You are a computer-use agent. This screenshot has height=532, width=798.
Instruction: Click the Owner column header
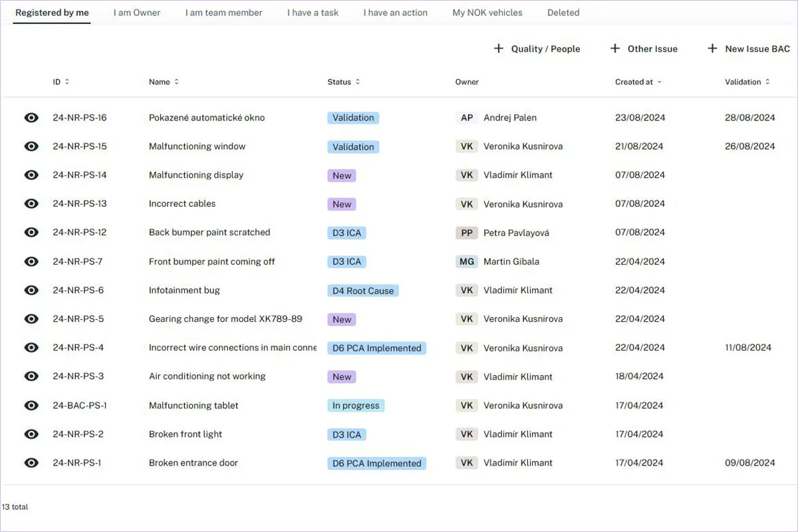[x=467, y=82]
